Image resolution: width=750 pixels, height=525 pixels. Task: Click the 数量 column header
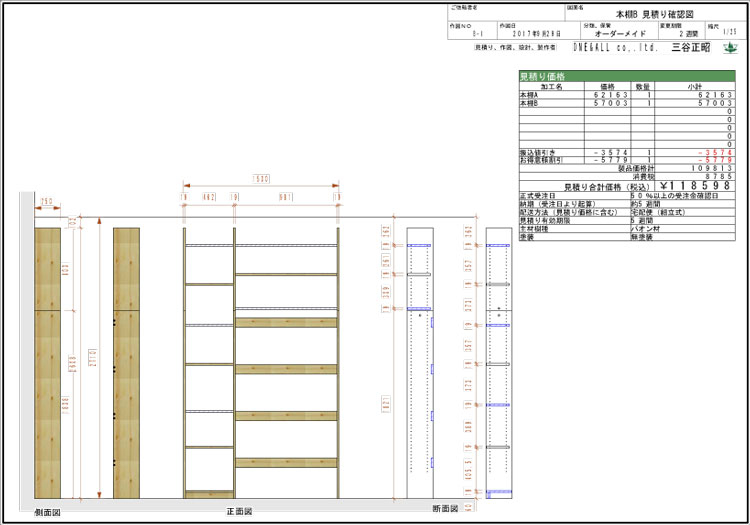tap(642, 87)
